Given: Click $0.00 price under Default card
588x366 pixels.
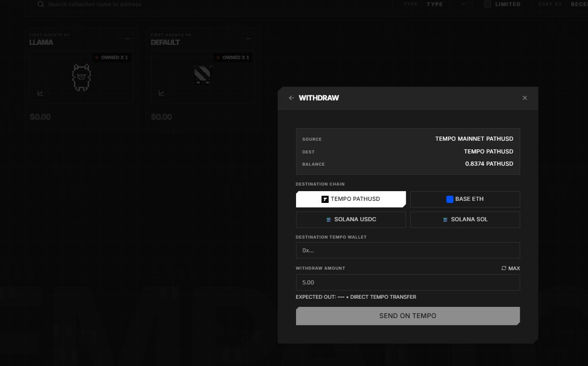Looking at the screenshot, I should (161, 117).
